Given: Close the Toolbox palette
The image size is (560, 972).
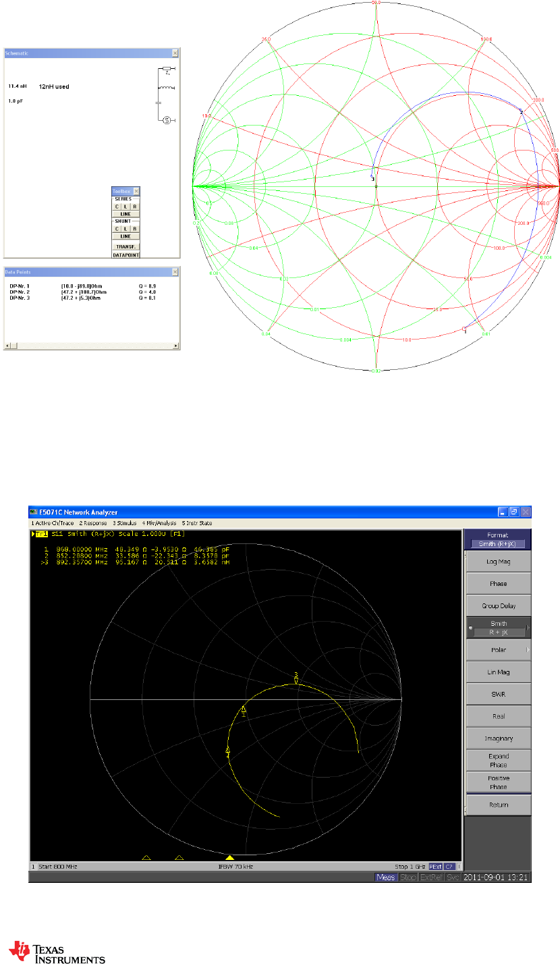Looking at the screenshot, I should click(136, 191).
